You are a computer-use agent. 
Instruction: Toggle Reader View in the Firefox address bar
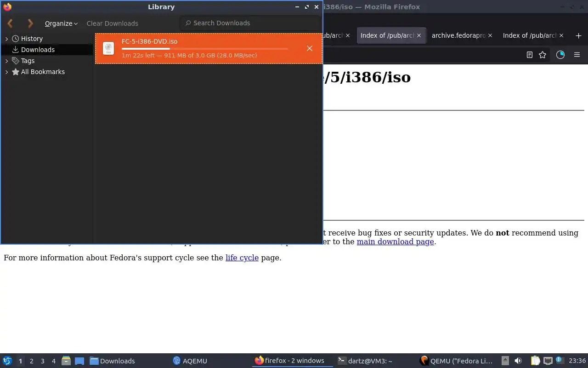529,55
